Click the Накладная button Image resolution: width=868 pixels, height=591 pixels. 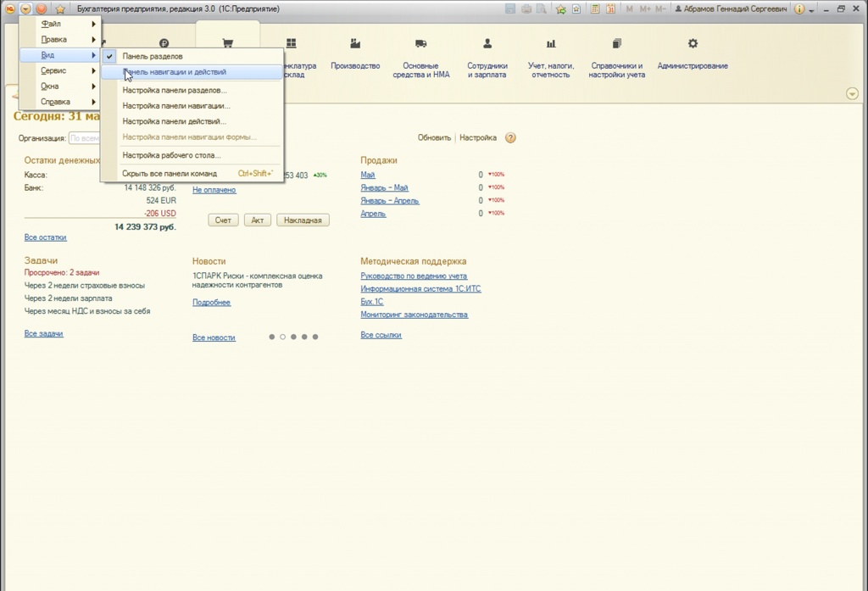coord(303,220)
